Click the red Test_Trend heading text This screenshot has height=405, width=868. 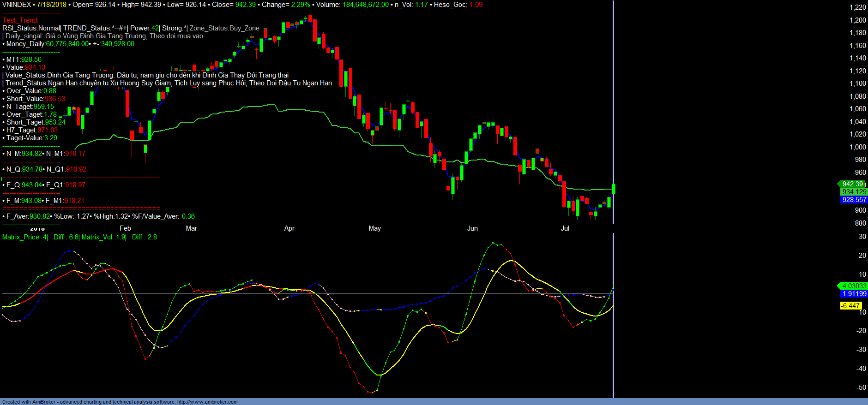click(x=20, y=20)
